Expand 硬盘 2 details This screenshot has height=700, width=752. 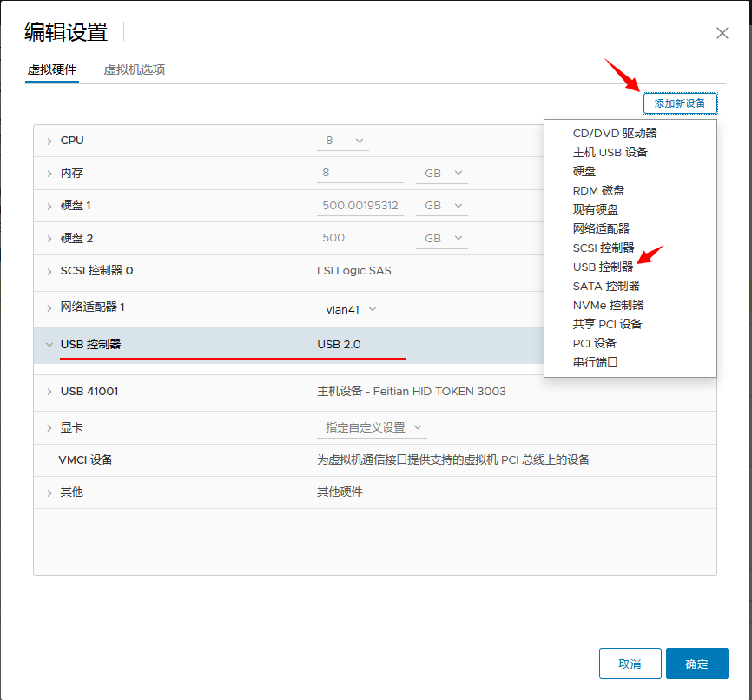click(x=50, y=237)
